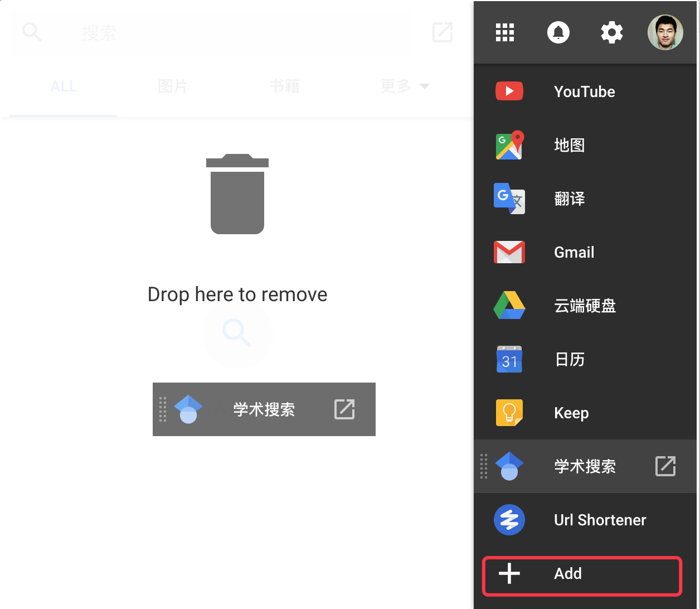Click the Url Shortener icon
Screen dimensions: 700x609
click(x=509, y=520)
